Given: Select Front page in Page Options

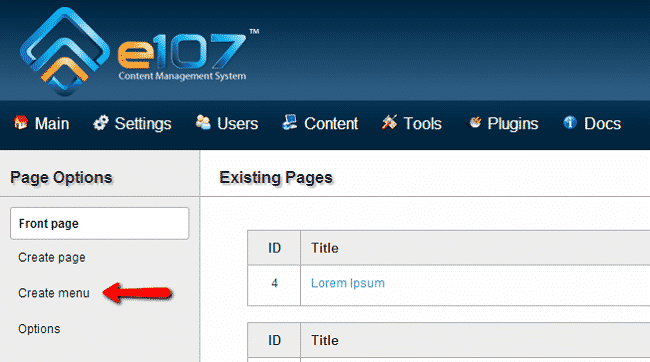Looking at the screenshot, I should [x=99, y=224].
